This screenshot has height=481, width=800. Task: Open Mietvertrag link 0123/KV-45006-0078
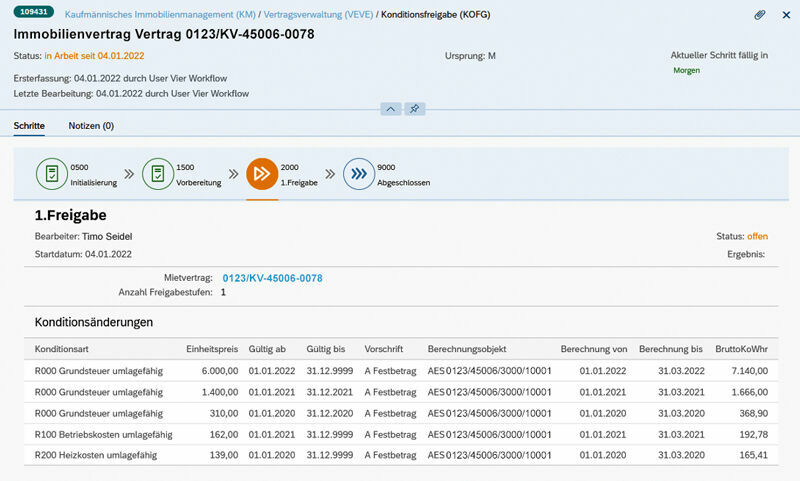point(272,278)
